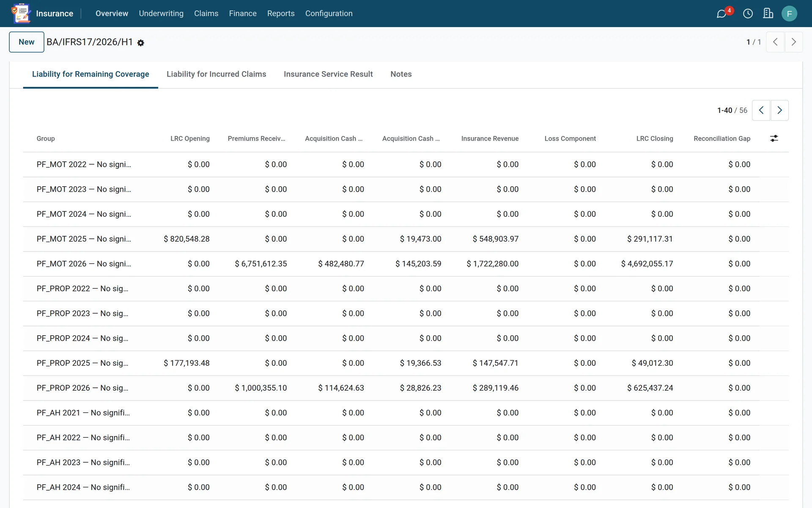Image resolution: width=812 pixels, height=508 pixels.
Task: Open the Underwriting menu
Action: coord(161,14)
